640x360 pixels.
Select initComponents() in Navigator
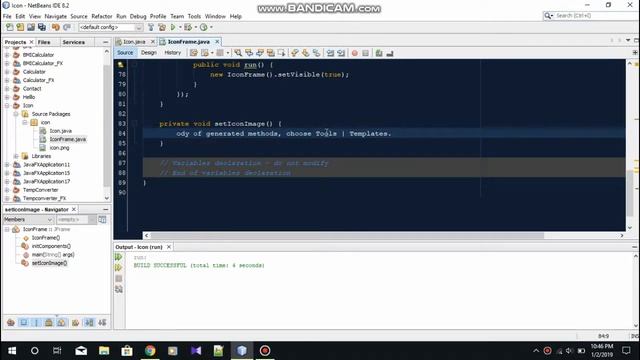pos(51,246)
